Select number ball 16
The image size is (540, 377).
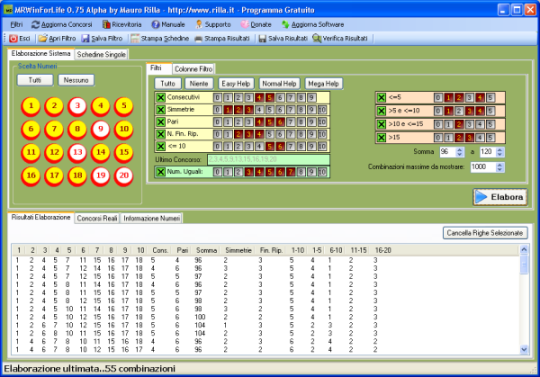click(x=31, y=176)
